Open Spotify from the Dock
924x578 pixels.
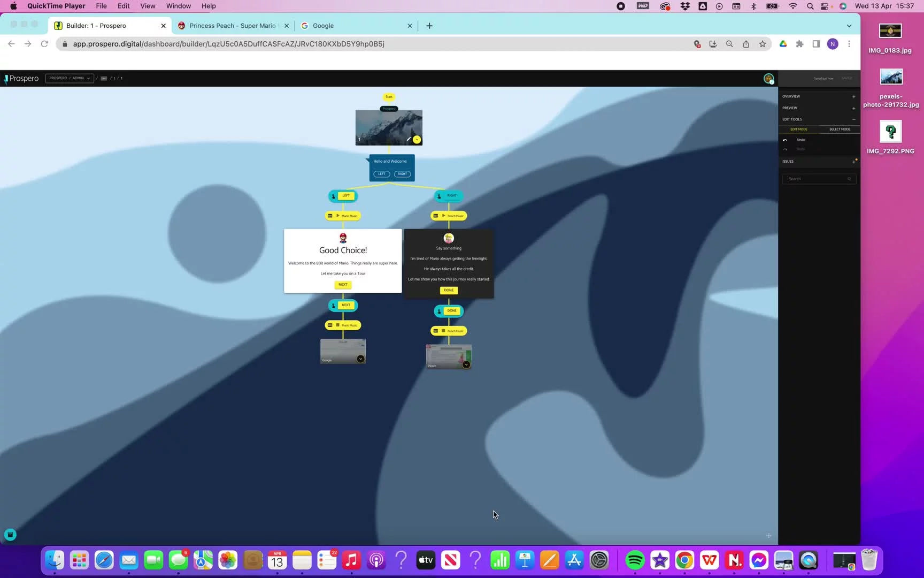click(635, 560)
